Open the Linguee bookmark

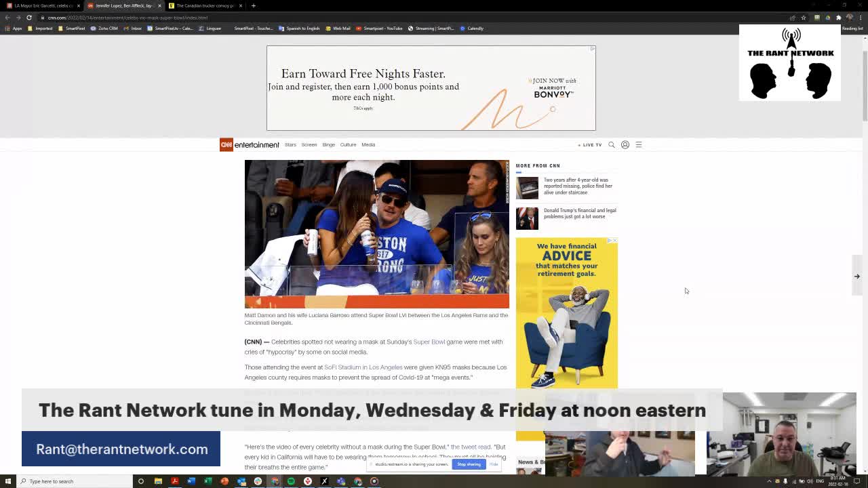[211, 28]
